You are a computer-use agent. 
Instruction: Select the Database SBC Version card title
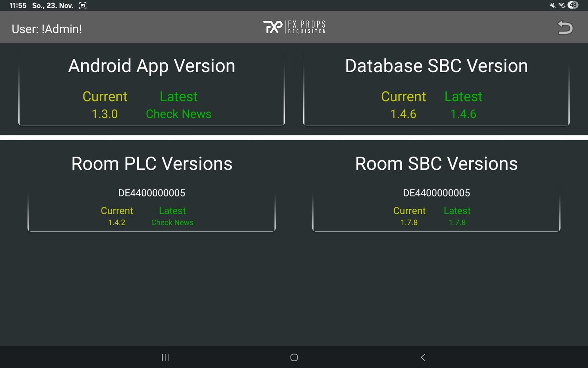pyautogui.click(x=436, y=66)
